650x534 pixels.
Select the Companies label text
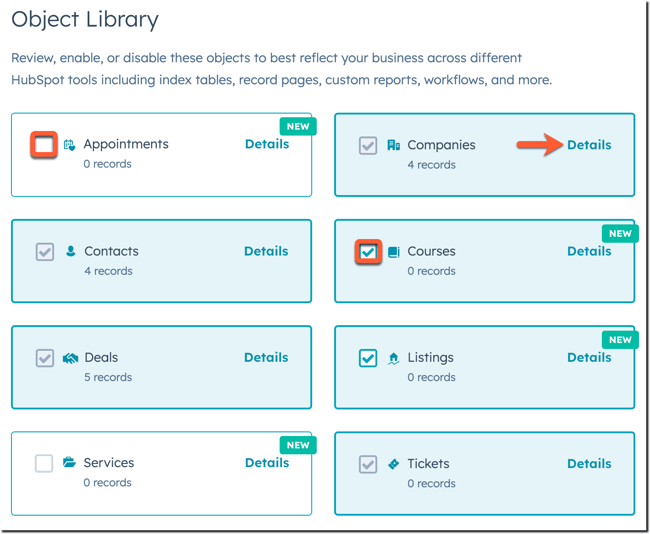[441, 145]
